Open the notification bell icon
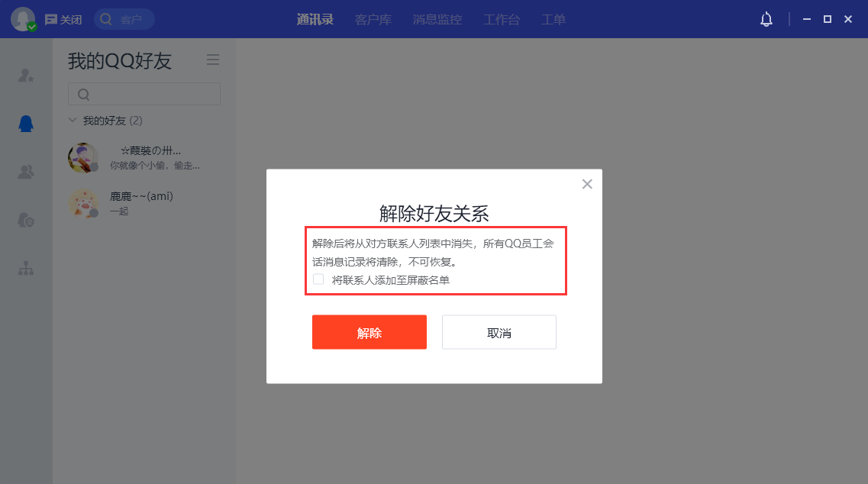Screen dimensions: 868x484 click(766, 19)
